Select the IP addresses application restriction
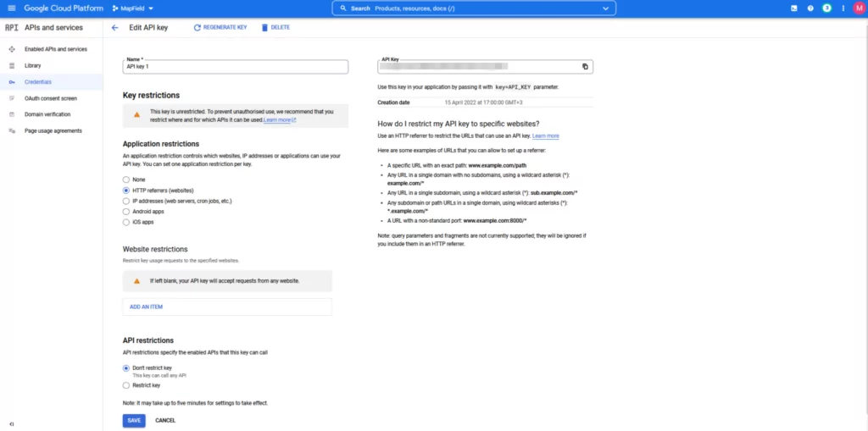Image resolution: width=868 pixels, height=431 pixels. [126, 202]
